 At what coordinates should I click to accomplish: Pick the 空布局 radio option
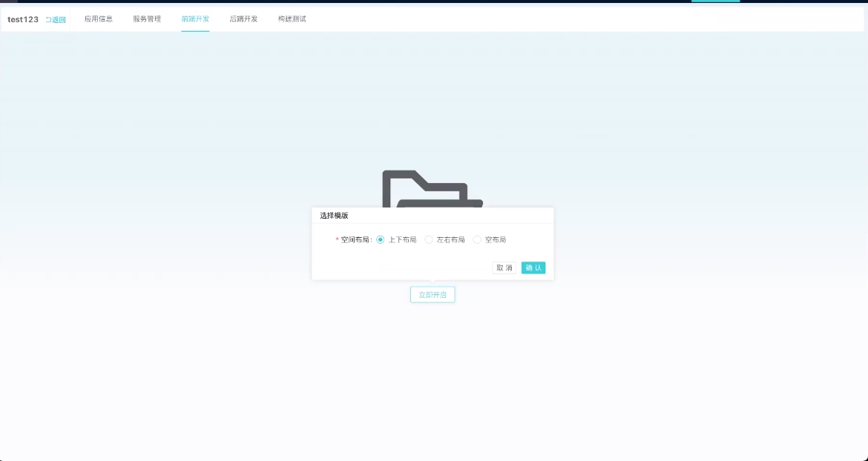pyautogui.click(x=477, y=239)
